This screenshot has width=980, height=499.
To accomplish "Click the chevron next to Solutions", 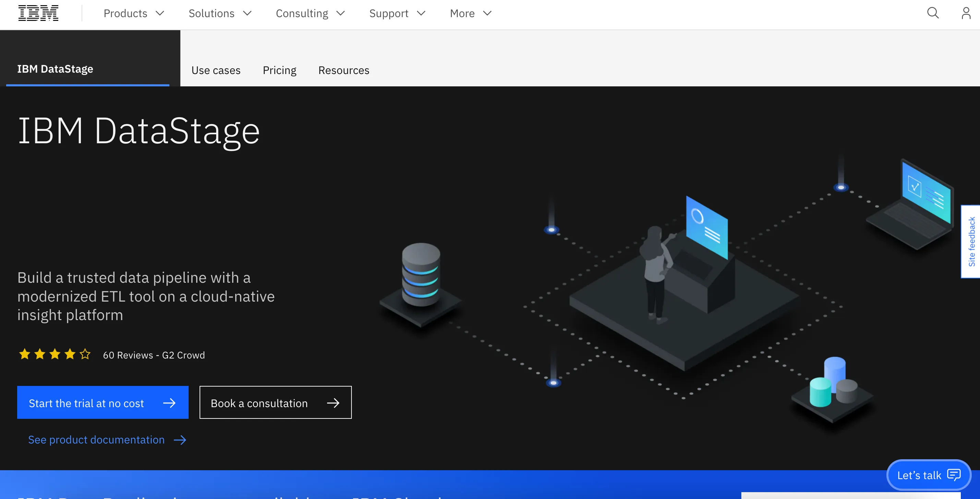I will point(247,13).
